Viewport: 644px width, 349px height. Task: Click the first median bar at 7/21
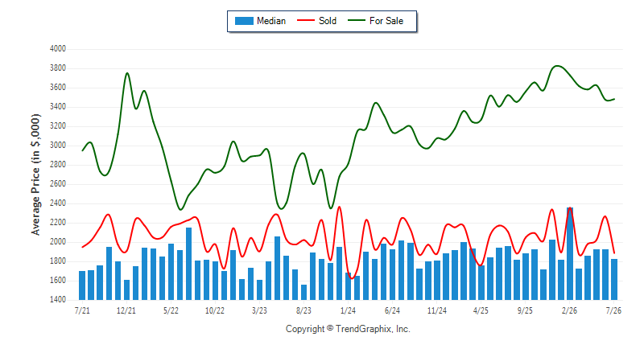pyautogui.click(x=82, y=285)
